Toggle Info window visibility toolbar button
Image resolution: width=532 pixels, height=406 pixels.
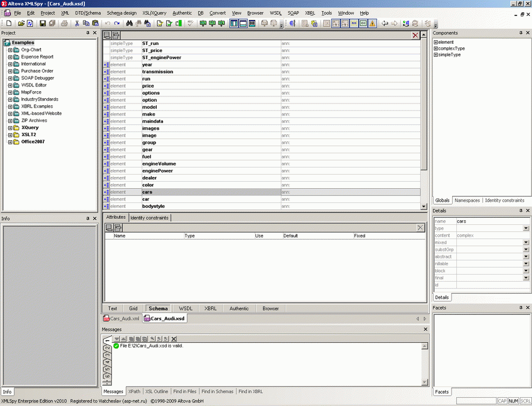[x=243, y=23]
